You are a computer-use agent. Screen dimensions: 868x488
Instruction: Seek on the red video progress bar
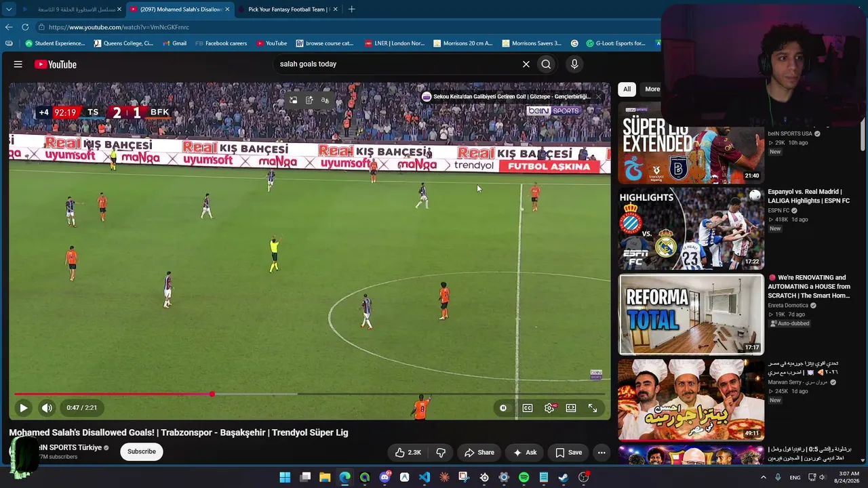[x=310, y=394]
